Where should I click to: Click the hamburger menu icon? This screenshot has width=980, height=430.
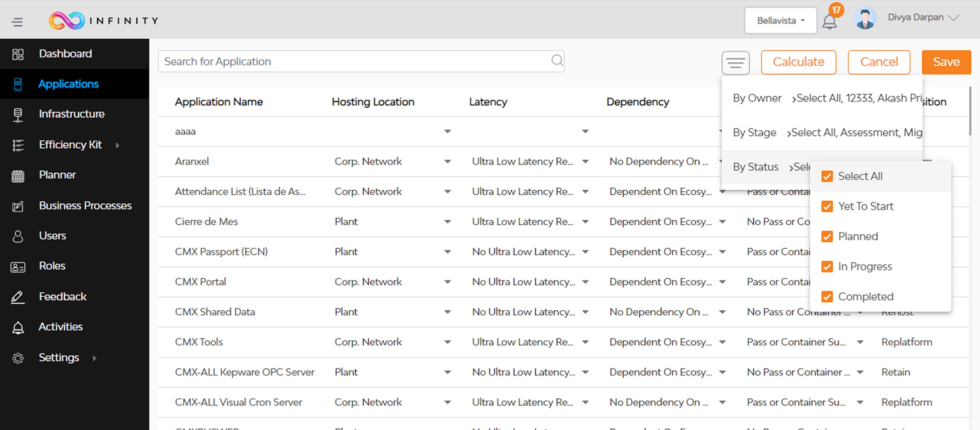[x=17, y=21]
